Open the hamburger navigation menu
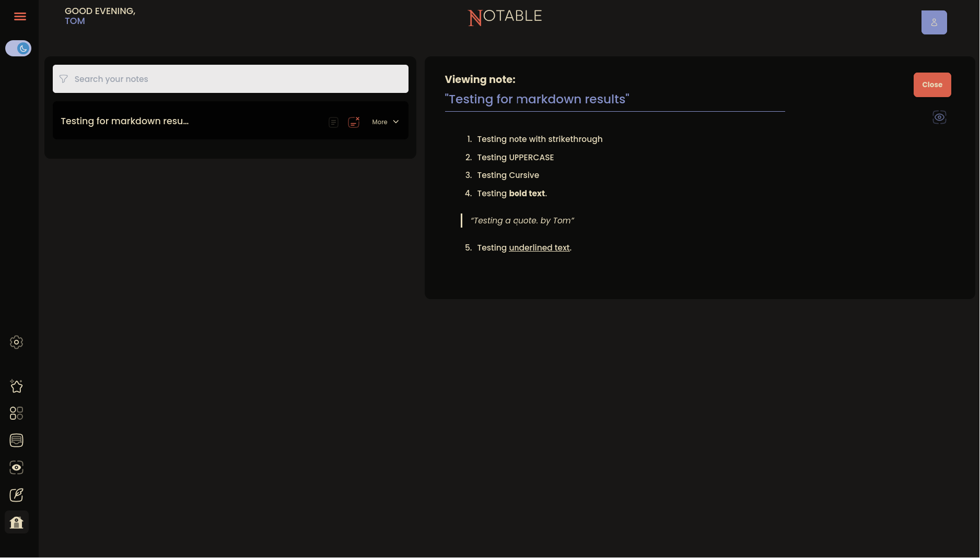980x558 pixels. coord(20,16)
